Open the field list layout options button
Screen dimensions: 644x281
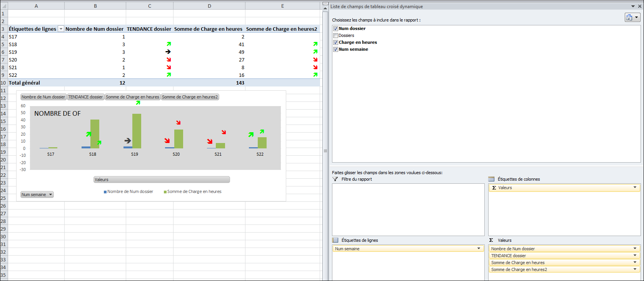[x=632, y=17]
